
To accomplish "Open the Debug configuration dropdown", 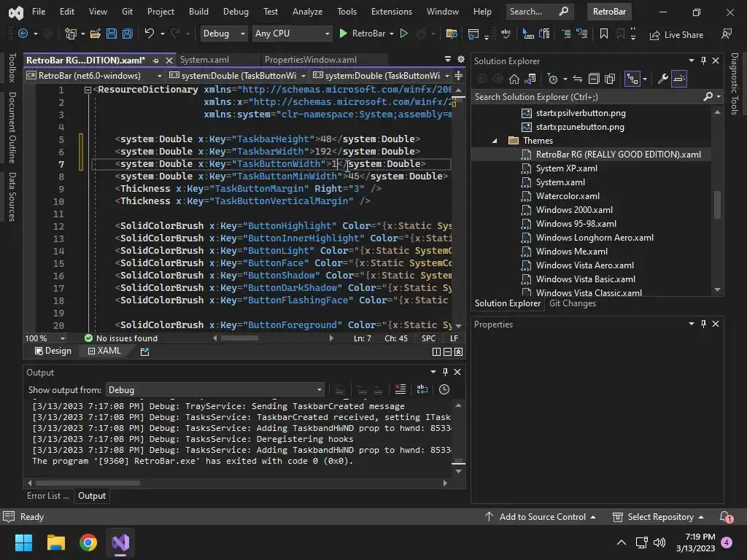I will coord(223,34).
